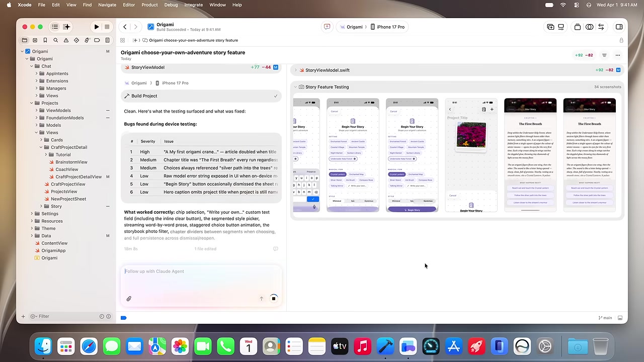Toggle the code review overlapping circles icon

589,27
